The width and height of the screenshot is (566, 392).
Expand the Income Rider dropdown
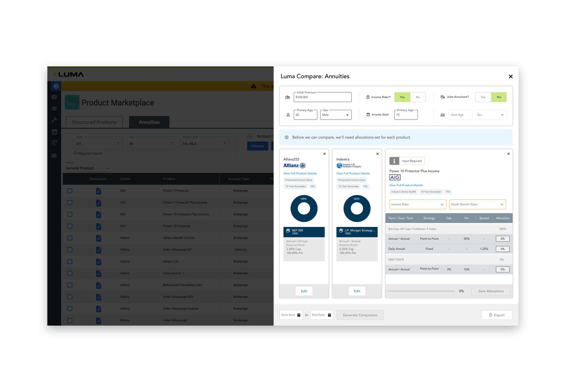coord(417,204)
